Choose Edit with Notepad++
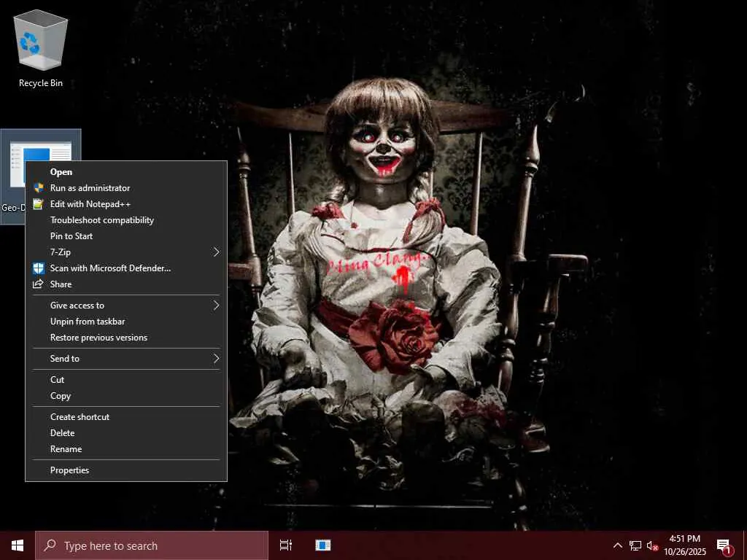 click(126, 204)
